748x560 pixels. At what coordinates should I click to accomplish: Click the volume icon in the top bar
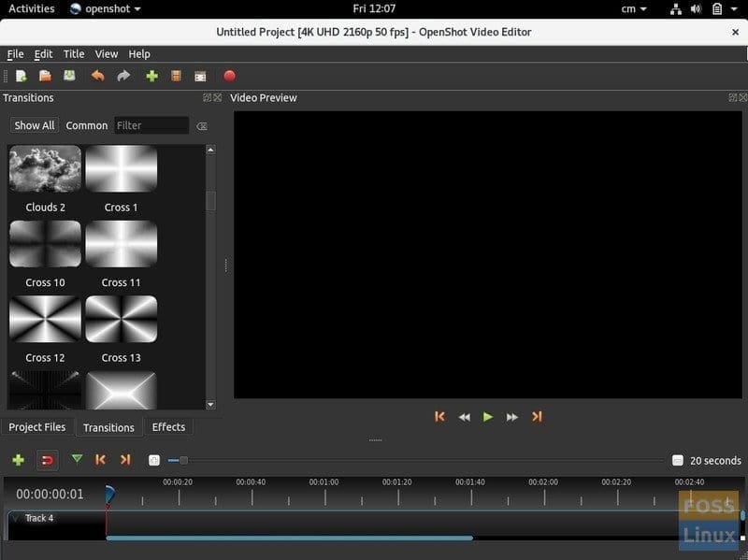click(696, 8)
